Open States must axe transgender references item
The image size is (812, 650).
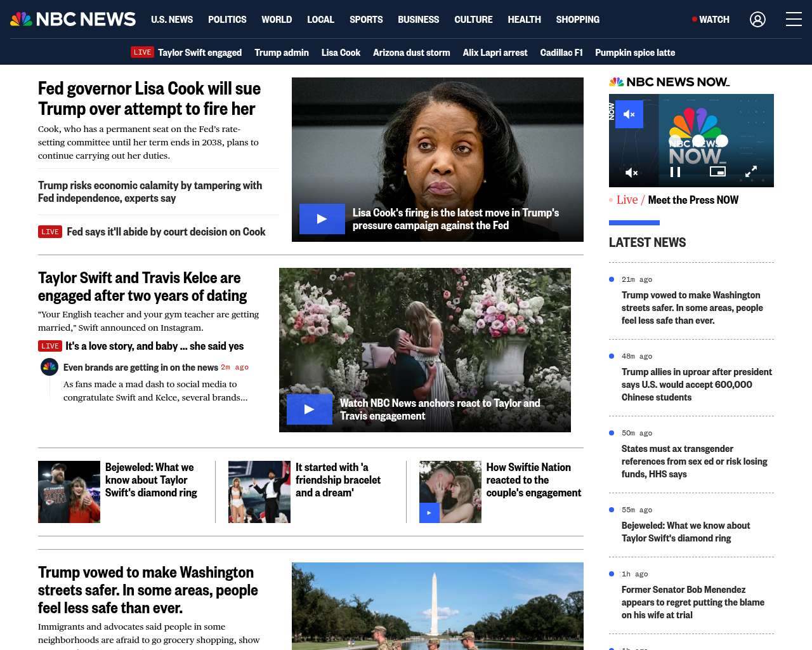(x=695, y=461)
